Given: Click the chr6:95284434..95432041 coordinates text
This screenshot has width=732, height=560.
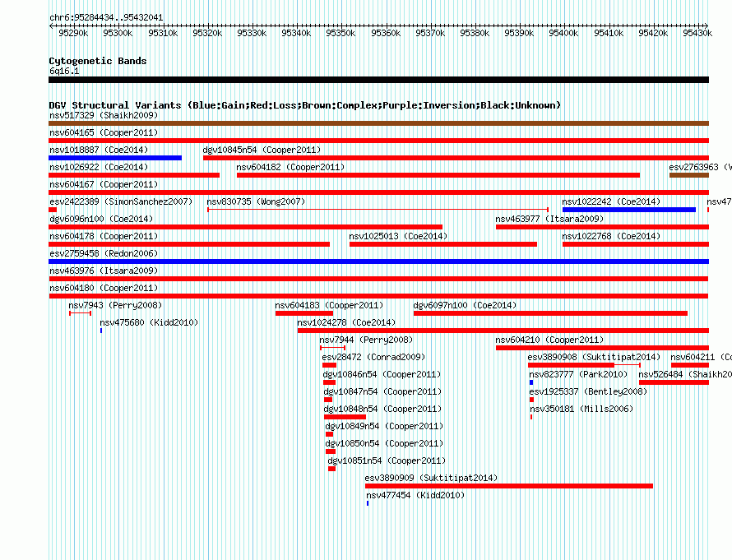Looking at the screenshot, I should 106,17.
